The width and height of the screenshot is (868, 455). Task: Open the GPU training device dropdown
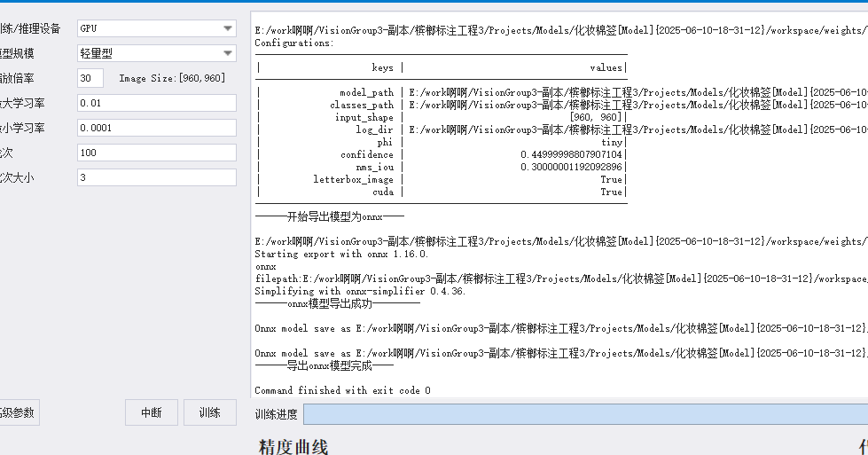[x=157, y=28]
